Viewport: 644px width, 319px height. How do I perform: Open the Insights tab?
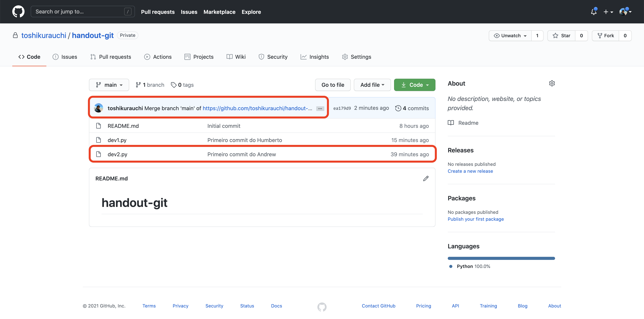[315, 57]
